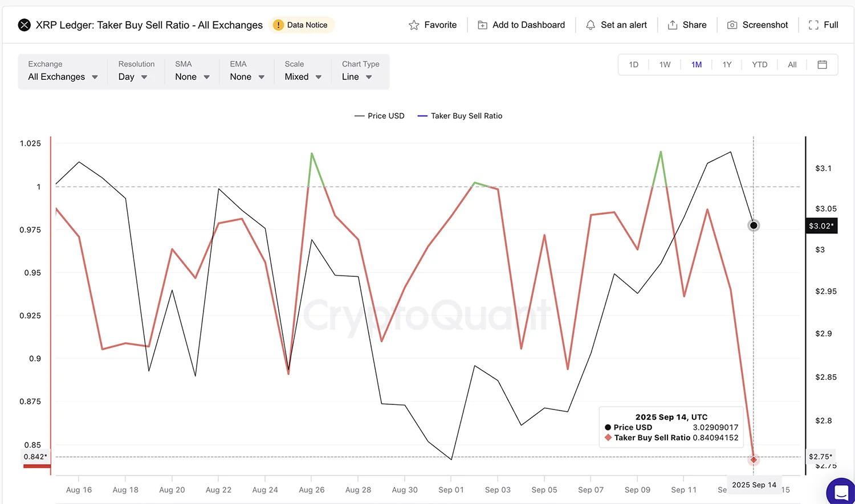Expand the Scale Mixed dropdown
The height and width of the screenshot is (504, 855).
click(303, 77)
